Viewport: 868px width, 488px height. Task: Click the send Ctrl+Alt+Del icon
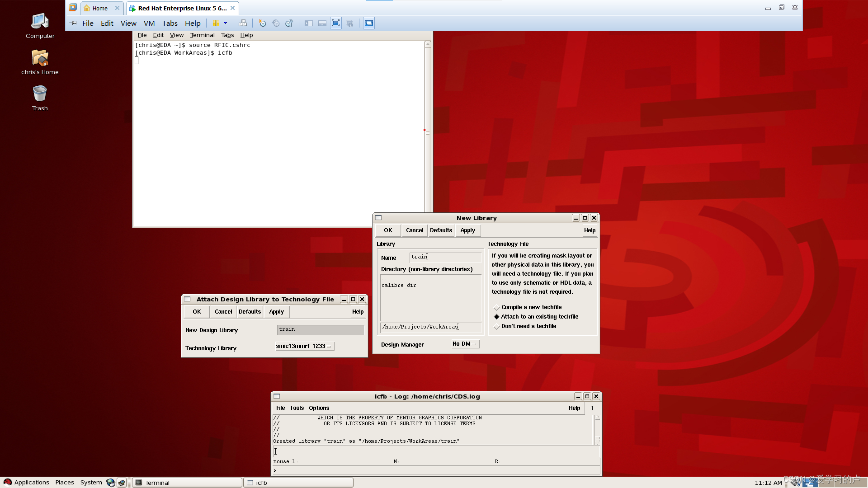tap(243, 23)
